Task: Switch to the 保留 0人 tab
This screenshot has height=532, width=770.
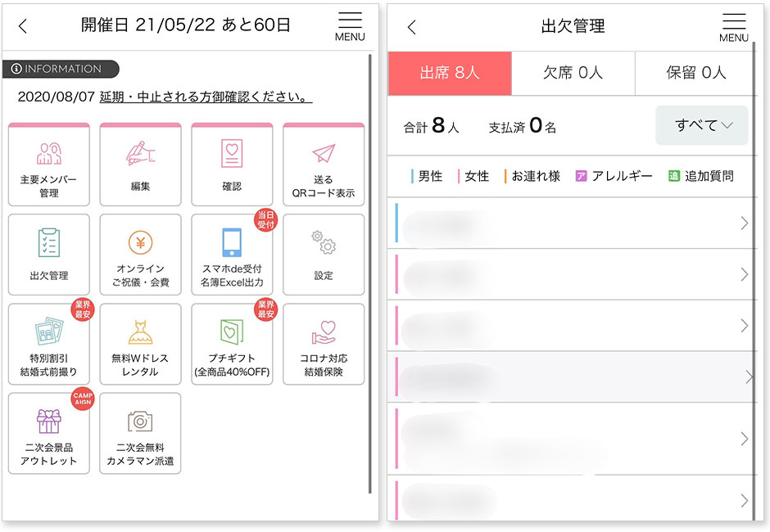Action: 695,73
